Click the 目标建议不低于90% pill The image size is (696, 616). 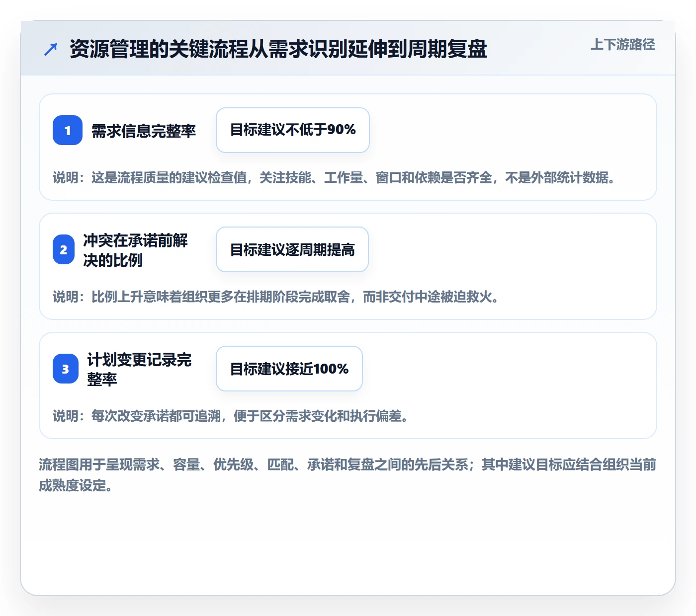pos(293,130)
